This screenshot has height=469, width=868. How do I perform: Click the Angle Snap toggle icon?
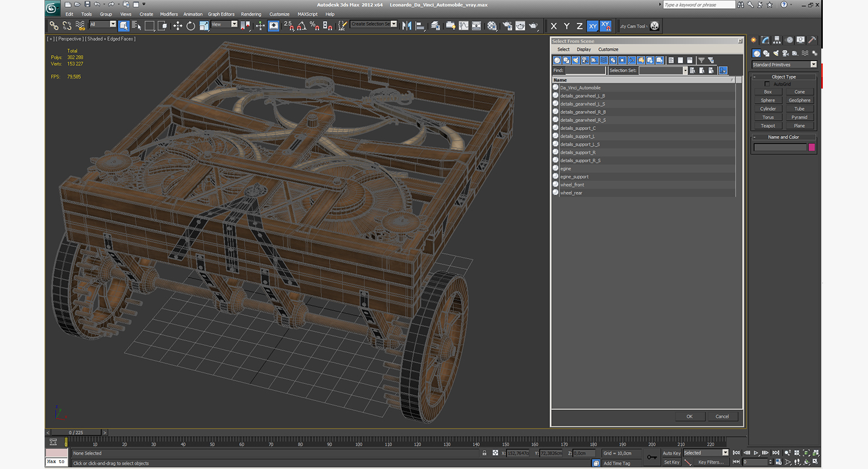click(x=301, y=26)
